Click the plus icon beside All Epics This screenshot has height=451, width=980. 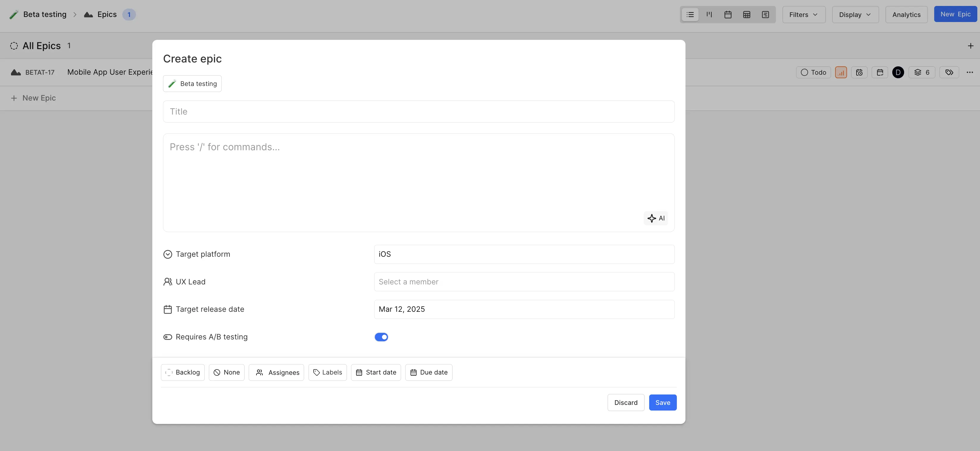coord(970,46)
